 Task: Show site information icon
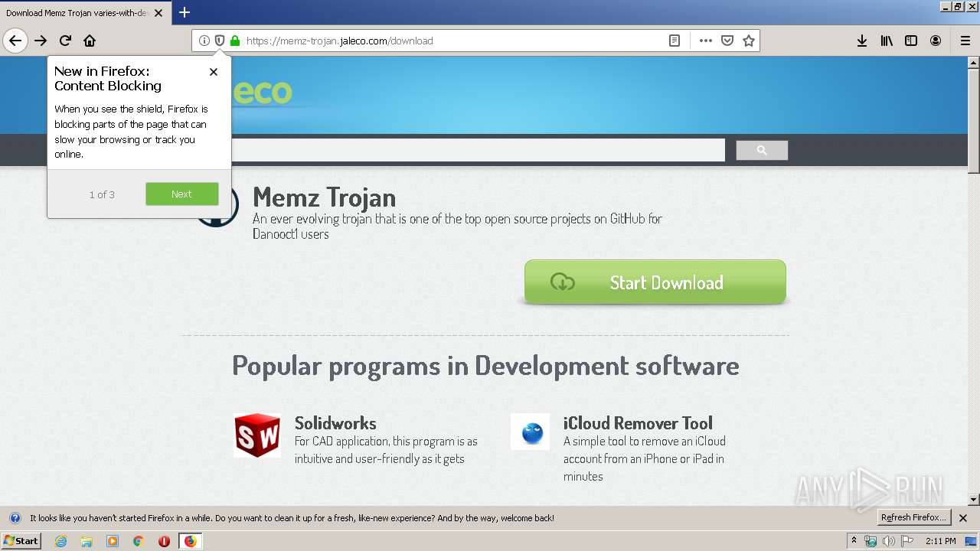204,41
